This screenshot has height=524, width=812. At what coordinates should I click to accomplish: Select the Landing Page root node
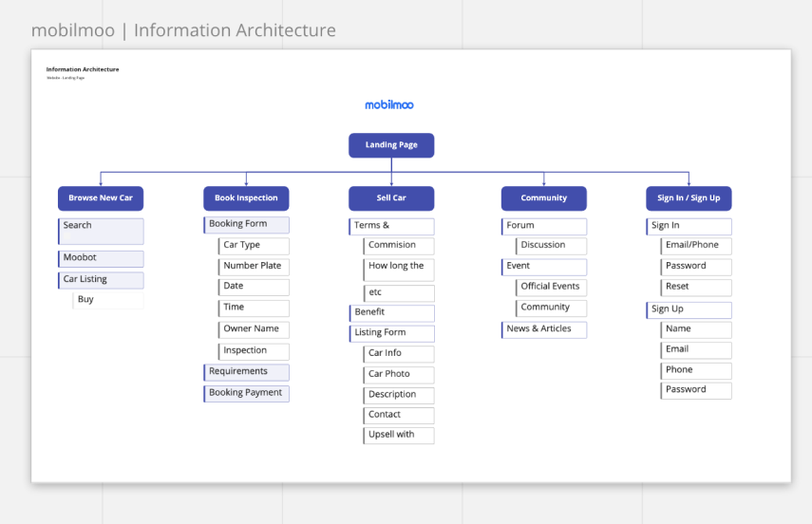coord(391,145)
